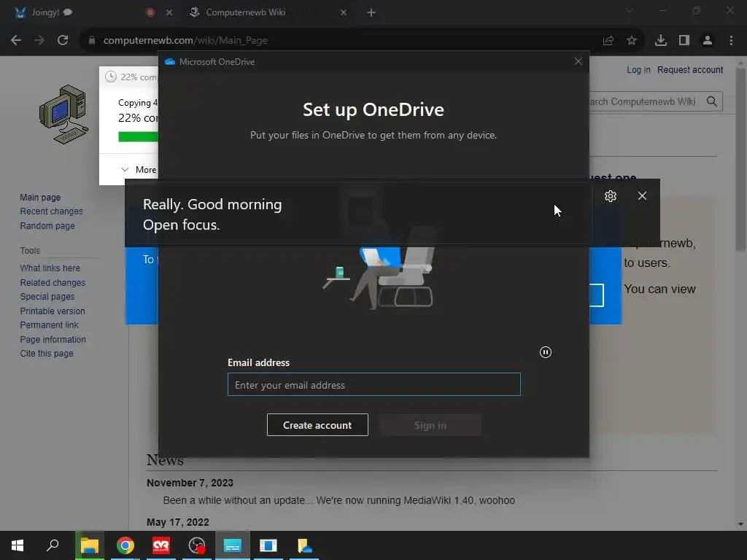Open the Recent changes link

(52, 211)
